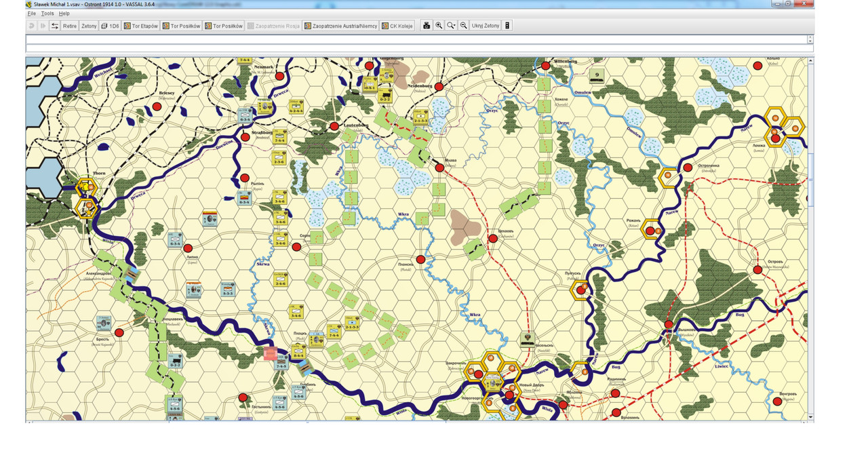Click the red marker on the Wisła near Płock
This screenshot has width=868, height=470.
point(270,353)
